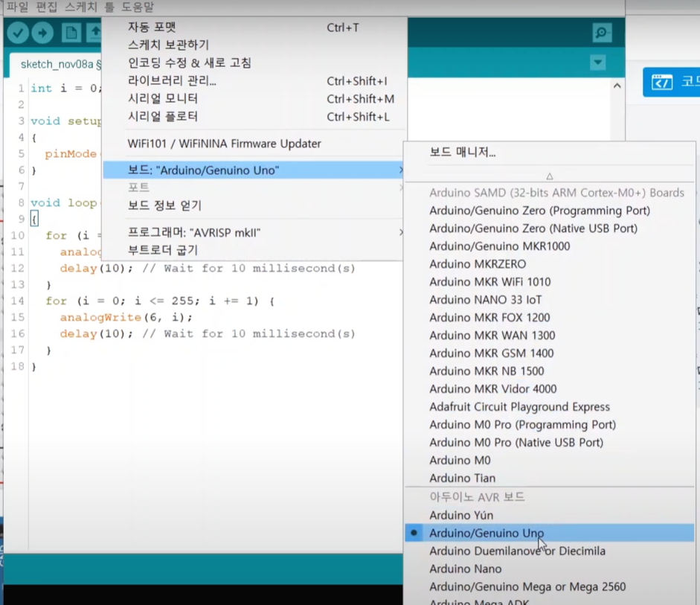Open the Serial Monitor magnifier icon
Image resolution: width=700 pixels, height=605 pixels.
click(x=602, y=33)
